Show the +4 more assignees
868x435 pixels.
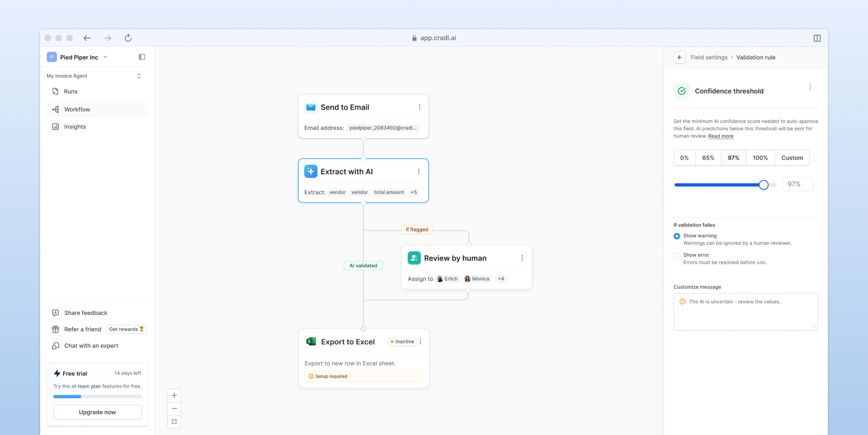pos(501,279)
